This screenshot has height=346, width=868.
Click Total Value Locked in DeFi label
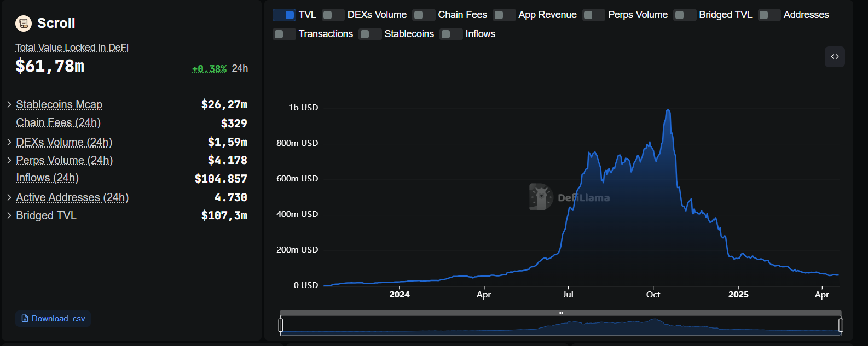[x=72, y=48]
